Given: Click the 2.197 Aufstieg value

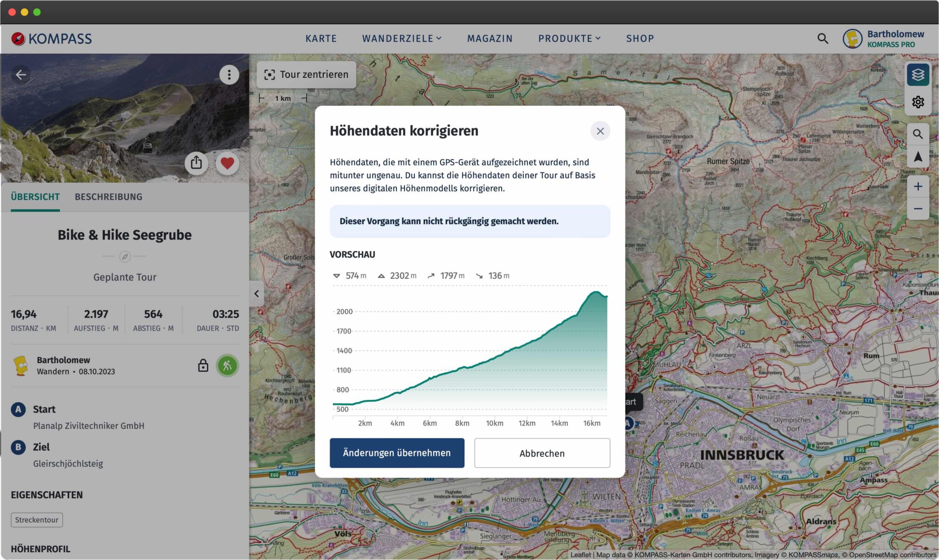Looking at the screenshot, I should (x=96, y=314).
